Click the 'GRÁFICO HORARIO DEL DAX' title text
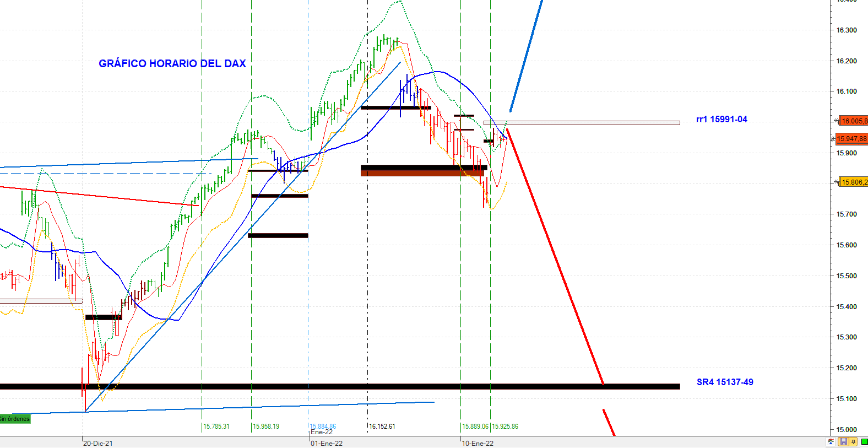 [172, 63]
